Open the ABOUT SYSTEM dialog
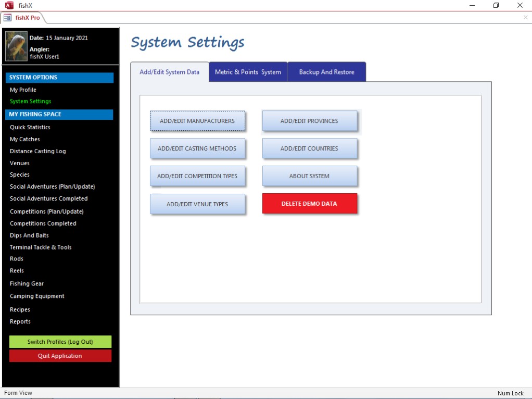The image size is (532, 399). coord(309,176)
